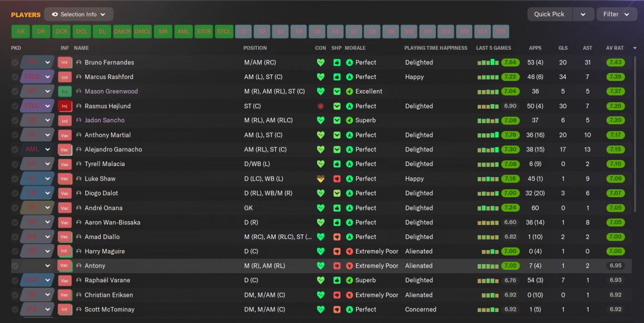Click Raphaël Varane's condition heart icon
This screenshot has height=323, width=644.
pos(320,280)
